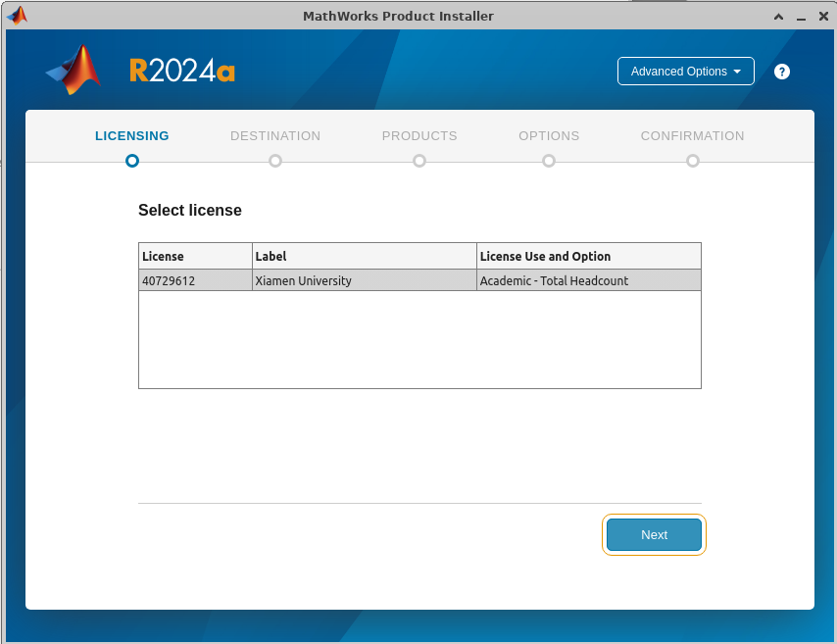Image resolution: width=837 pixels, height=644 pixels.
Task: Close the MathWorks Product Installer window
Action: 823,17
